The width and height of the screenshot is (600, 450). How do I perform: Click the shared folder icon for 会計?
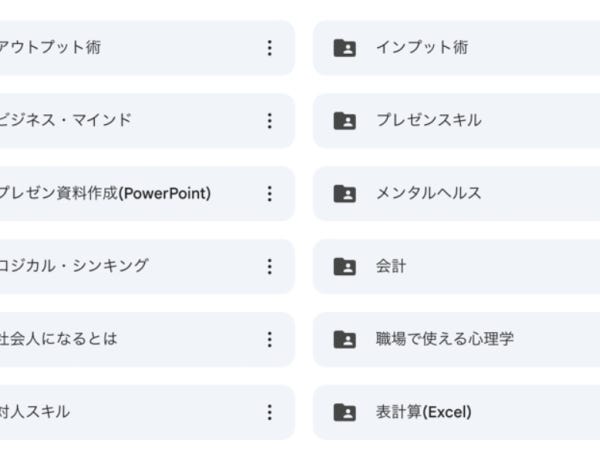[344, 267]
